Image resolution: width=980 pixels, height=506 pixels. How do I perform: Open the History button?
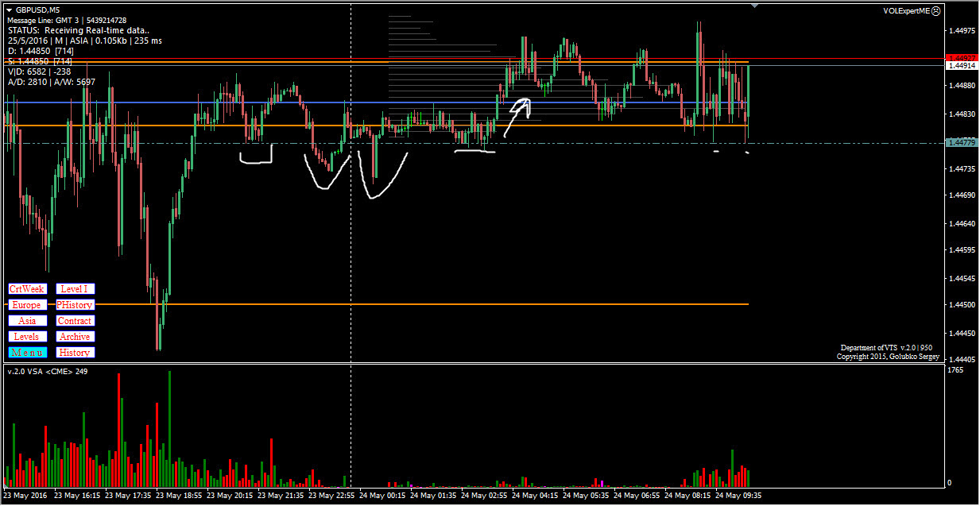pos(75,353)
